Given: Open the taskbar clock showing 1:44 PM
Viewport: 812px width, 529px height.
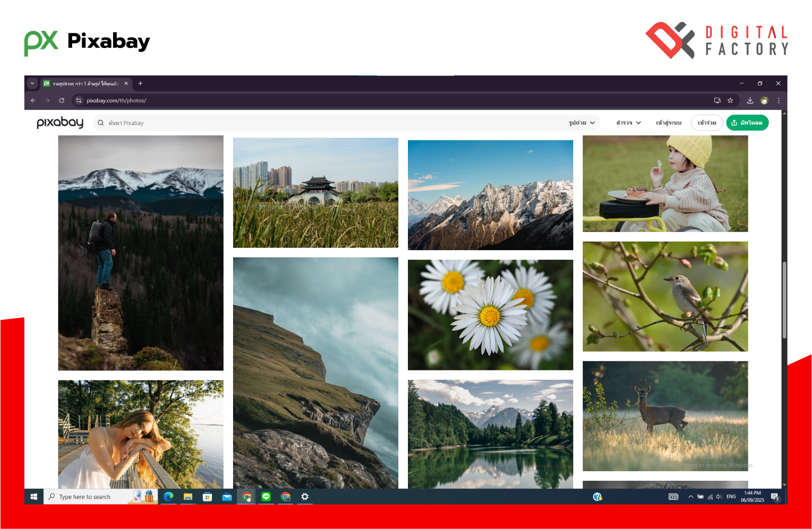Looking at the screenshot, I should [x=752, y=497].
